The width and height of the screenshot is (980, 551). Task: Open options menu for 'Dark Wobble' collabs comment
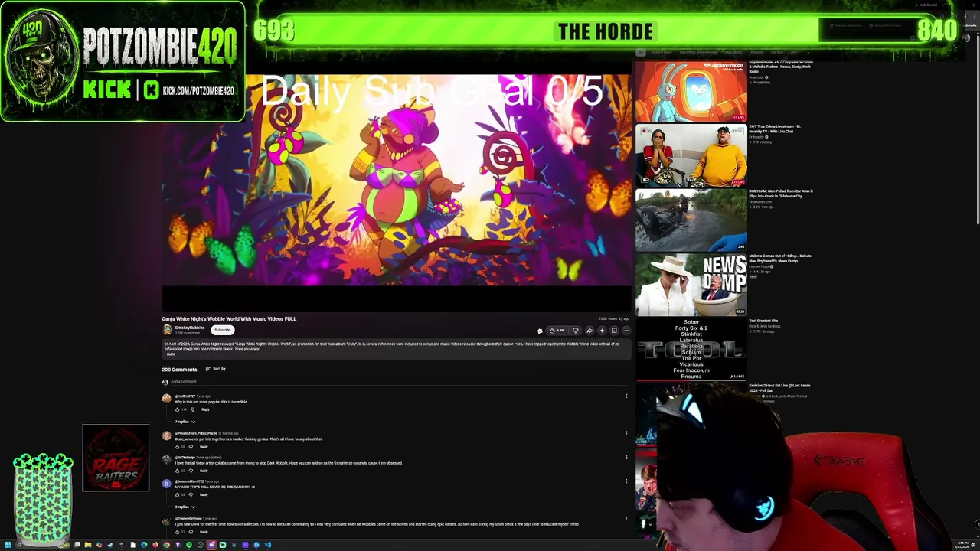tap(626, 458)
